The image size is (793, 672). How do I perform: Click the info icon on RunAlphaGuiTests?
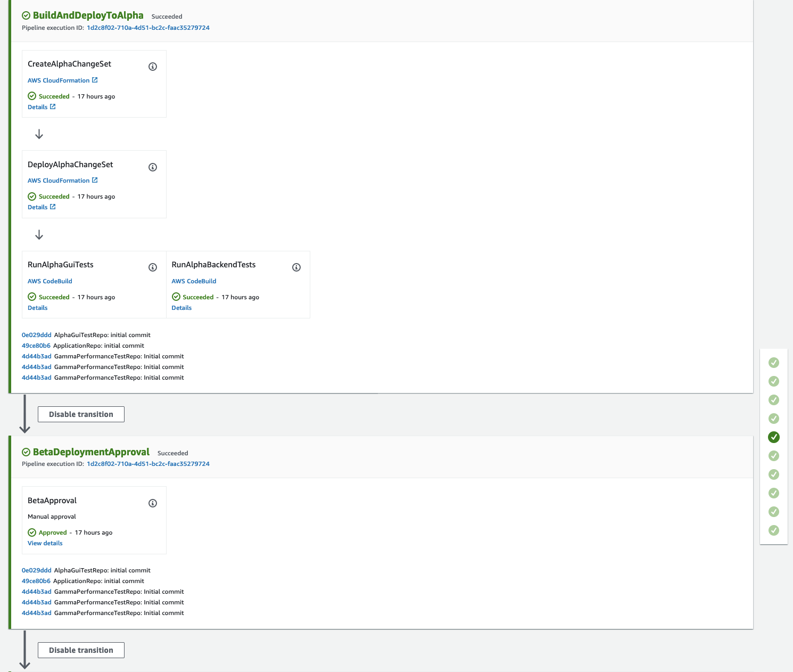pyautogui.click(x=153, y=267)
